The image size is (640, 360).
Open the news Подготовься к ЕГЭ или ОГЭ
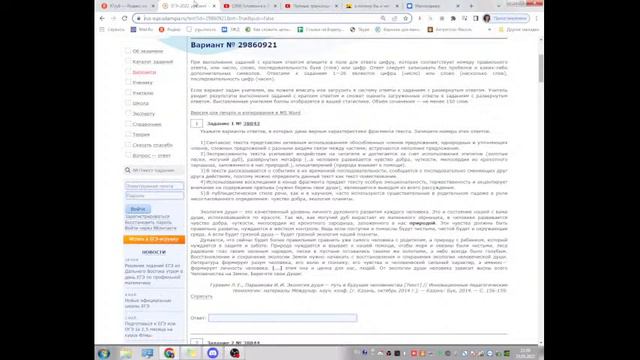tap(150, 329)
